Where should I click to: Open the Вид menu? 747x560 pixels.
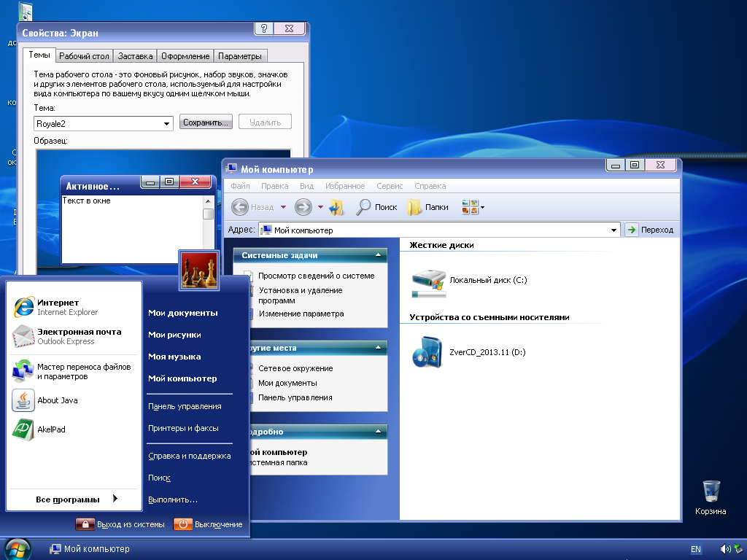tap(306, 186)
